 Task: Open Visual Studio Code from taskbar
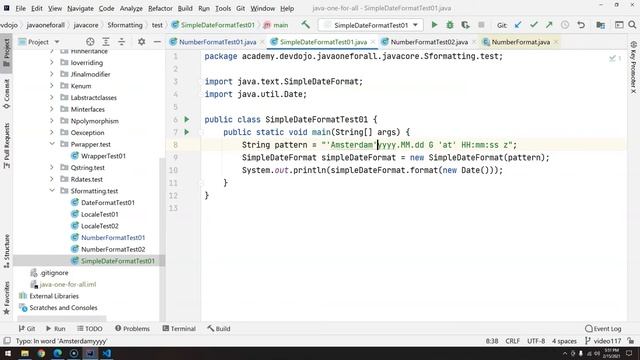tap(107, 353)
